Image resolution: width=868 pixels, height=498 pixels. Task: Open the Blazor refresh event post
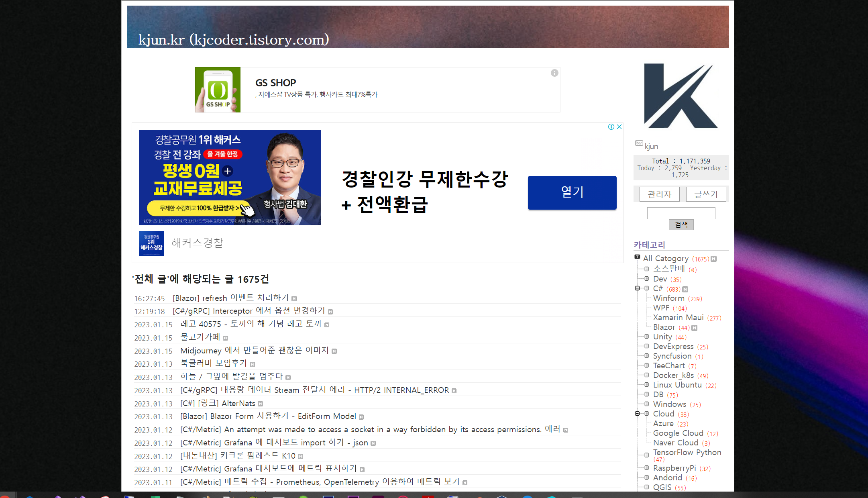[230, 298]
